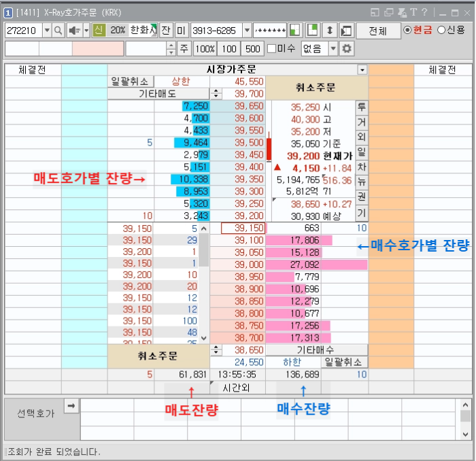Image resolution: width=476 pixels, height=461 pixels.
Task: Click the stepper beside 39,700 price
Action: point(216,94)
